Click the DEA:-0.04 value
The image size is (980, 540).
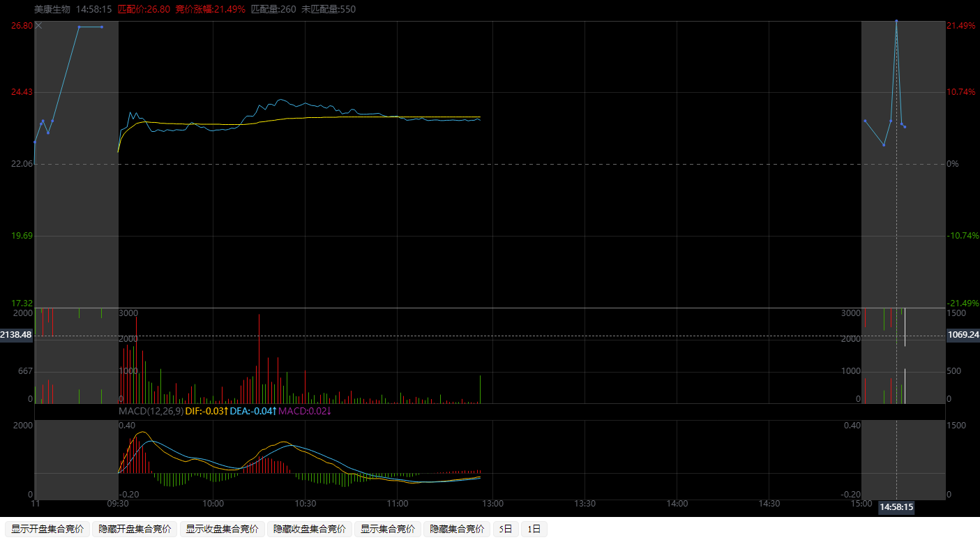(254, 412)
